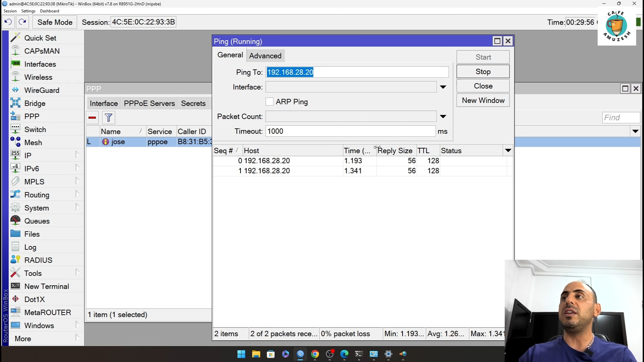Click the New Window button

coord(483,100)
